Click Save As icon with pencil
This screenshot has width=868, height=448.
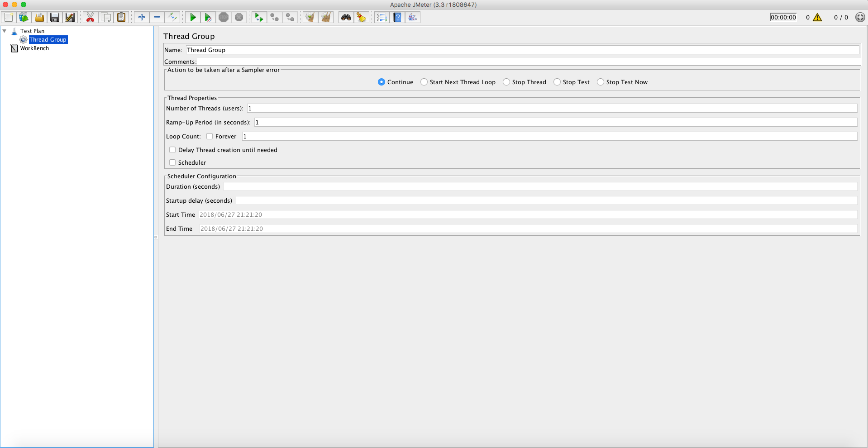(x=70, y=17)
